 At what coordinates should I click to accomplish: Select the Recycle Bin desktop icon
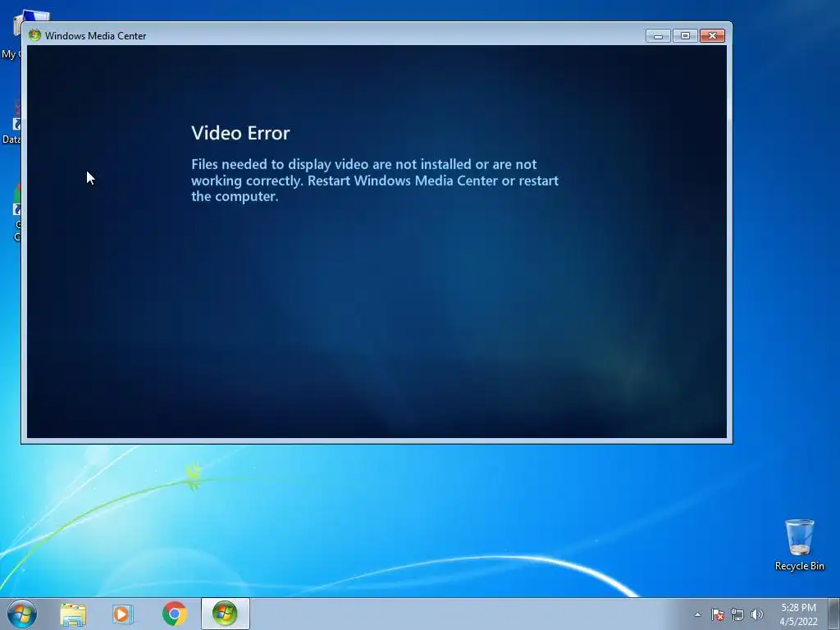click(799, 545)
